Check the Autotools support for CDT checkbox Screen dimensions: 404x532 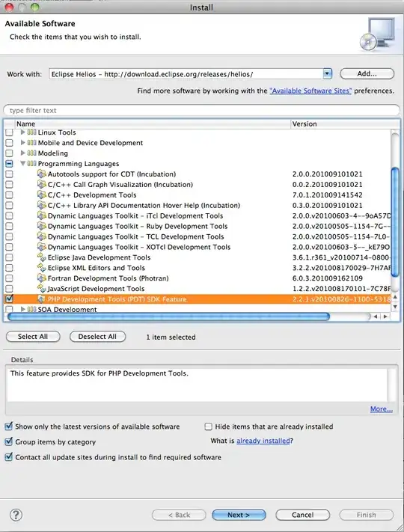(9, 174)
